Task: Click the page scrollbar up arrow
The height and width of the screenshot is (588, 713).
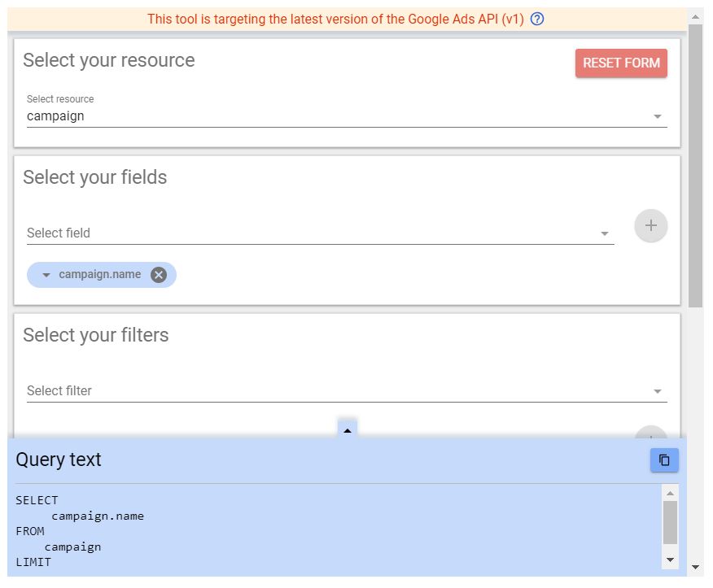Action: [x=695, y=15]
